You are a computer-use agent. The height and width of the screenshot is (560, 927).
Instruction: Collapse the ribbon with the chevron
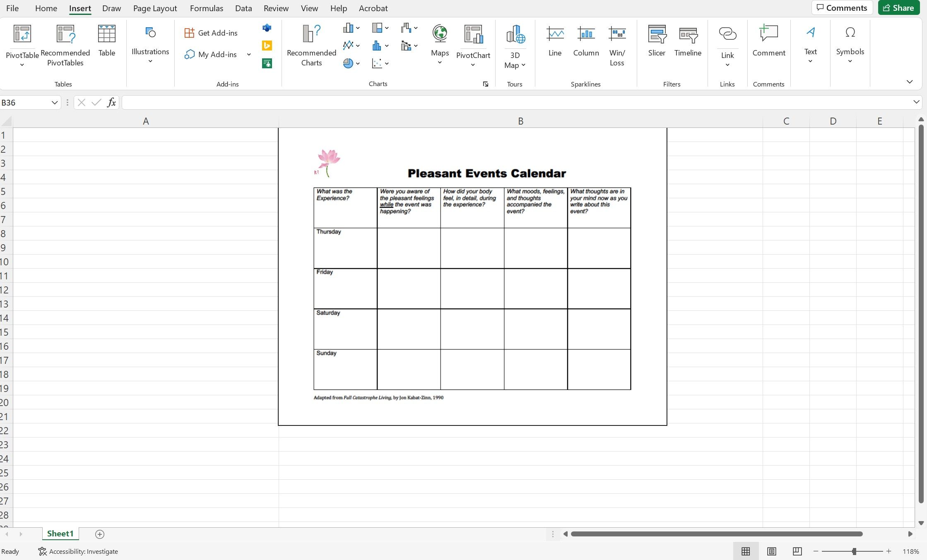909,82
